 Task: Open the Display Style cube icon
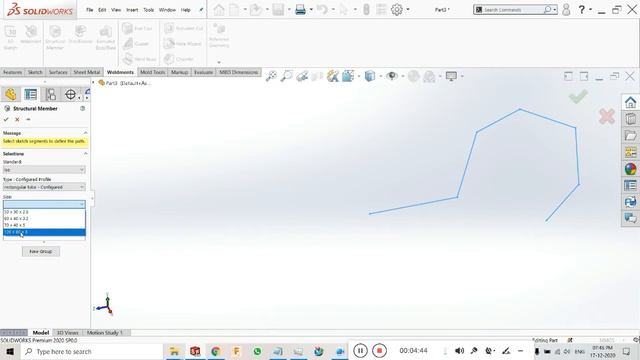370,76
